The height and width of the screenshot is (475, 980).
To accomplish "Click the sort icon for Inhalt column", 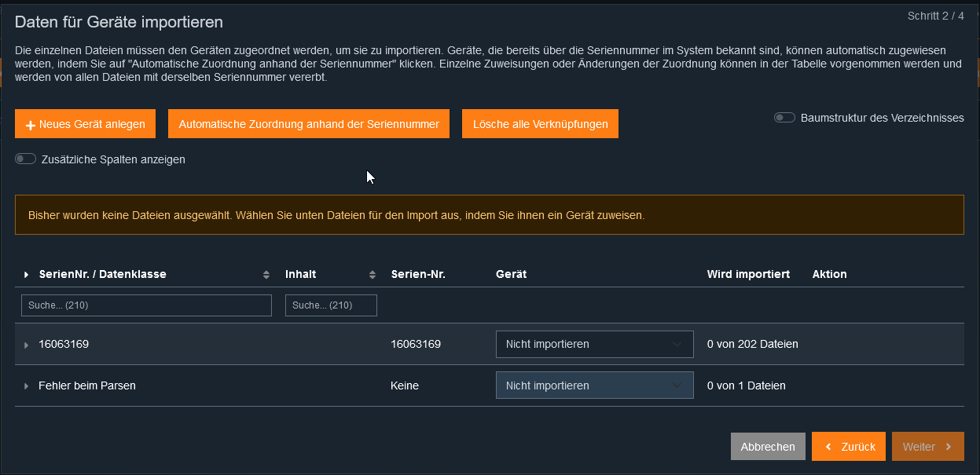I will tap(373, 275).
